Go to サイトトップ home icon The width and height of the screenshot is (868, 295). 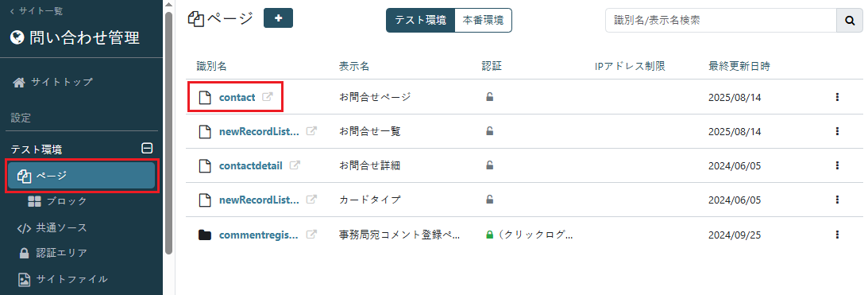click(53, 82)
